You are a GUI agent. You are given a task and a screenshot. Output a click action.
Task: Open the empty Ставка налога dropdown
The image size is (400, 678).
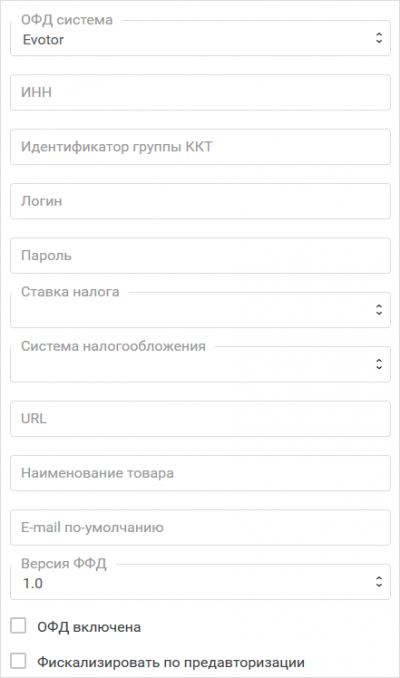point(200,310)
